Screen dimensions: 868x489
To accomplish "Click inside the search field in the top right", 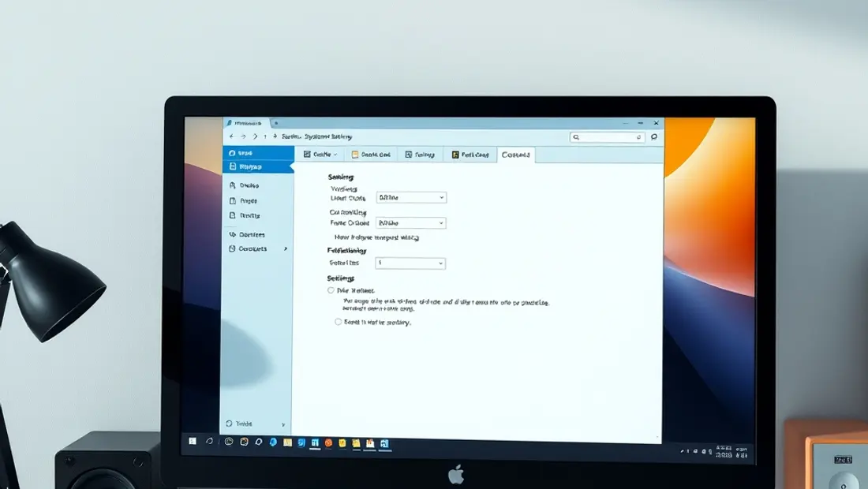I will tap(608, 137).
